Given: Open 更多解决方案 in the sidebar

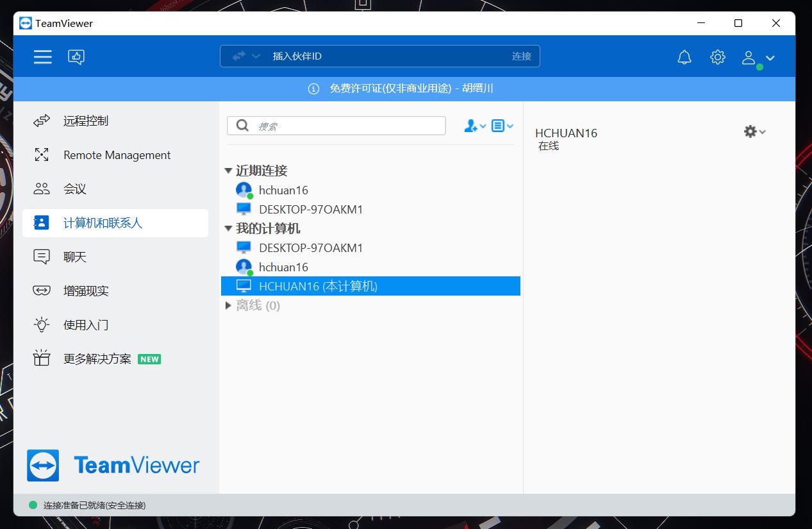Looking at the screenshot, I should [115, 359].
